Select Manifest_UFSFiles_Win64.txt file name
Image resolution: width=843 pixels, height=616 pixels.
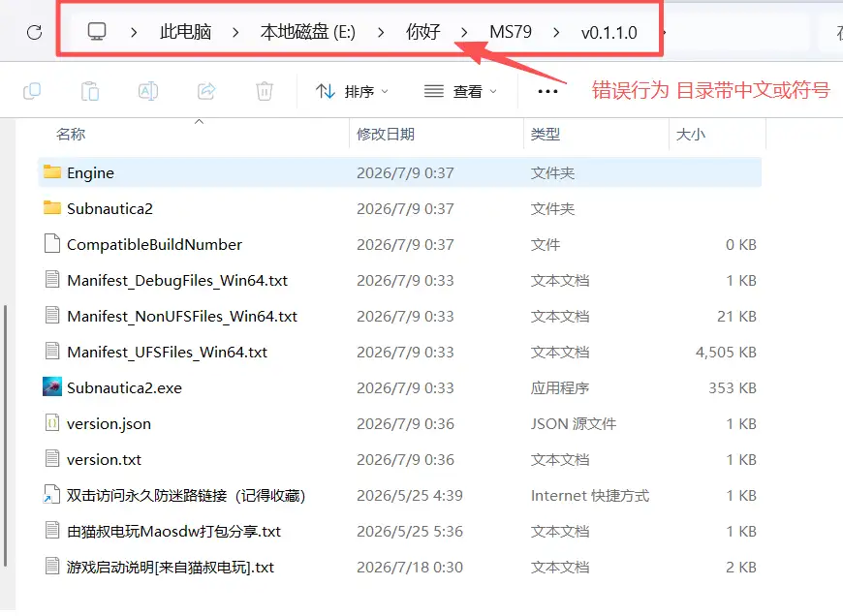[168, 353]
